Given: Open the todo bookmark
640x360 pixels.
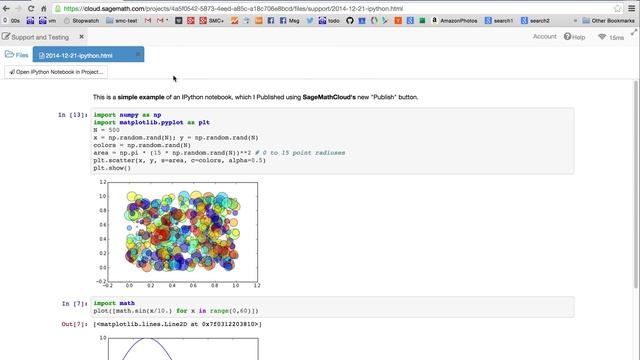Looking at the screenshot, I should coord(329,20).
